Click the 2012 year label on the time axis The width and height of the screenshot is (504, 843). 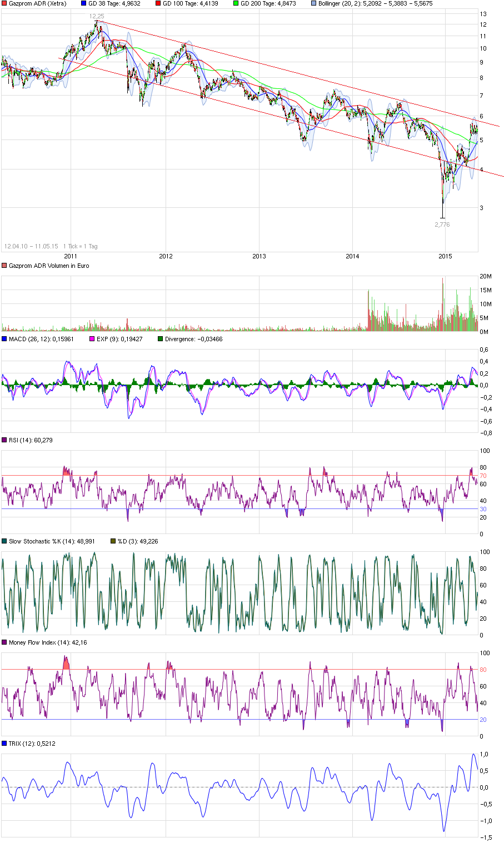[x=166, y=256]
